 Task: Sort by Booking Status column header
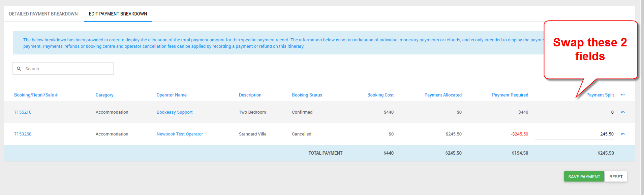click(307, 95)
